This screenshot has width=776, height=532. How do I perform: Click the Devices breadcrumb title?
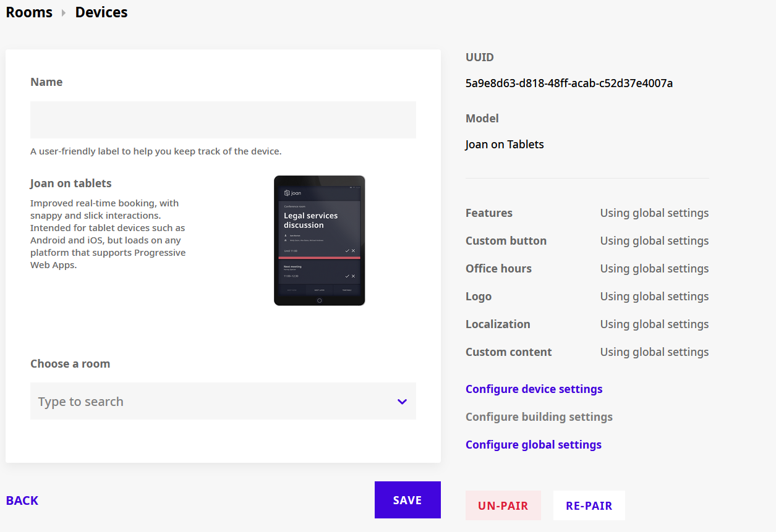(101, 12)
